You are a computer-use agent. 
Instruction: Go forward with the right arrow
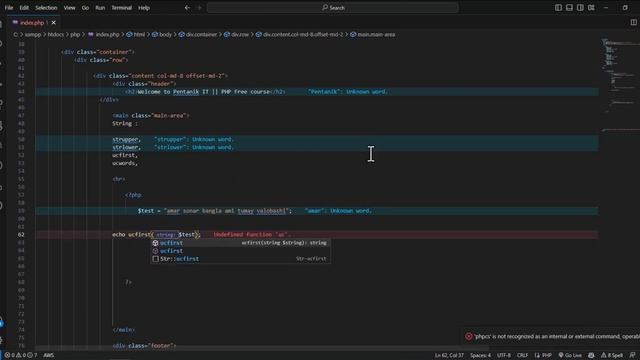tap(200, 8)
